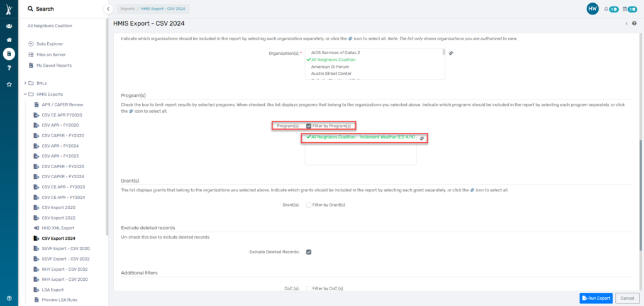Open the RHY Export - CSV 2022 report

tap(65, 269)
